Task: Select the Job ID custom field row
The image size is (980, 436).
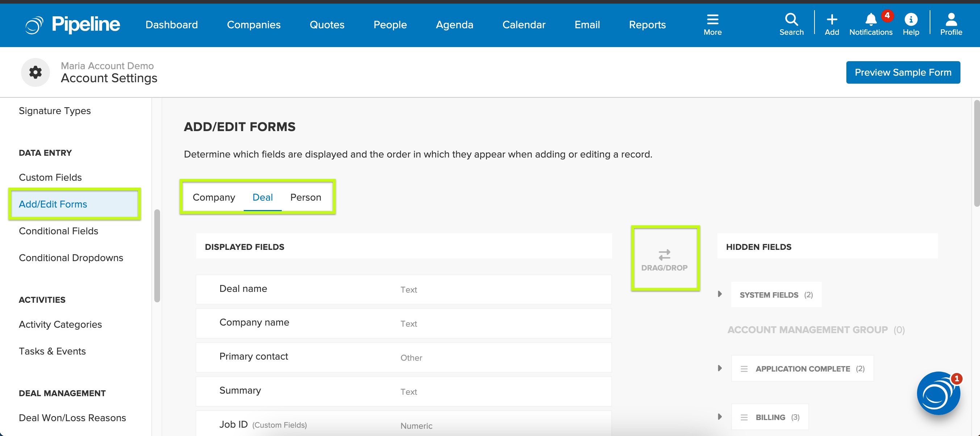Action: 404,423
